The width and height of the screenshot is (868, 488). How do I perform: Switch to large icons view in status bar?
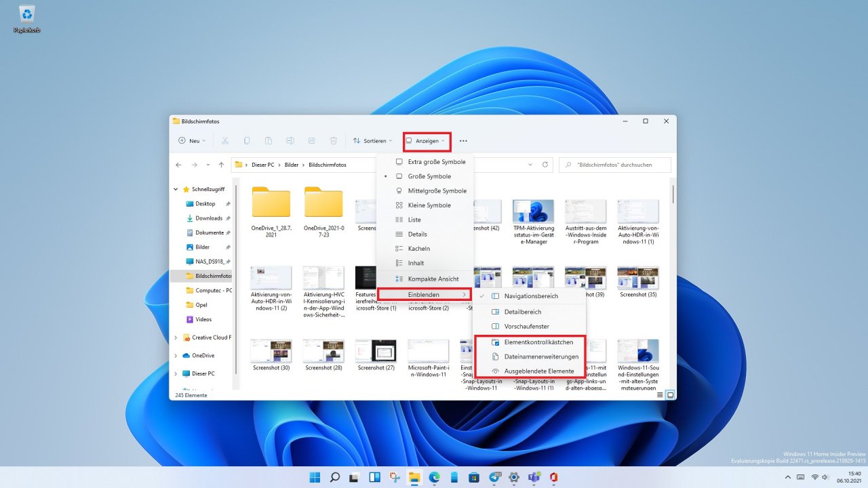pyautogui.click(x=670, y=395)
